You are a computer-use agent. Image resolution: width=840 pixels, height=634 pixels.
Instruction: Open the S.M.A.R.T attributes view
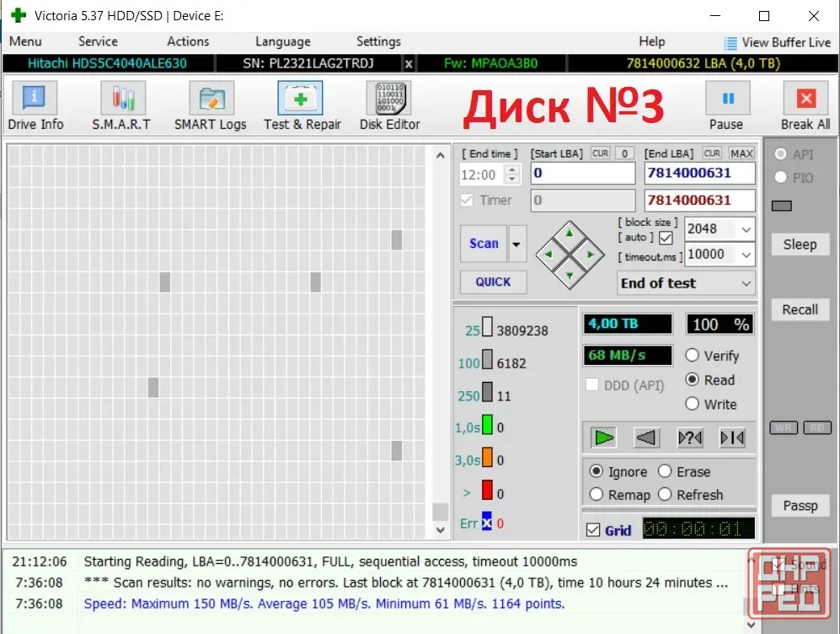tap(122, 106)
